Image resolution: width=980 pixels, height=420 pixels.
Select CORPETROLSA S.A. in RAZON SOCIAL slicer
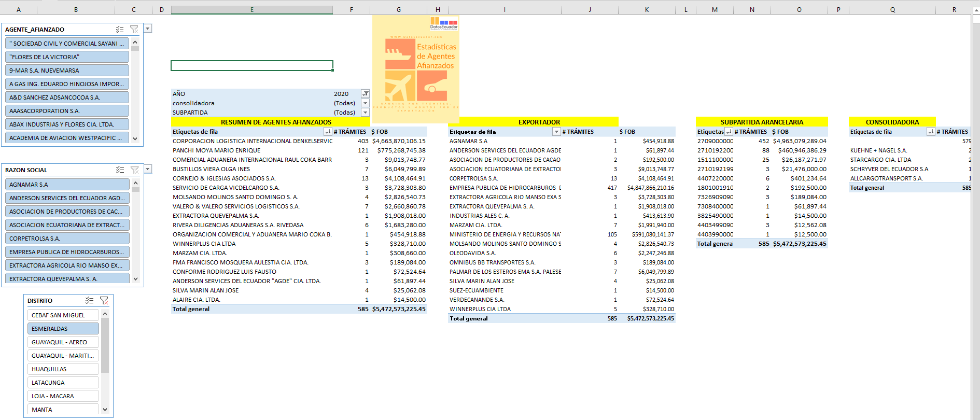tap(67, 239)
